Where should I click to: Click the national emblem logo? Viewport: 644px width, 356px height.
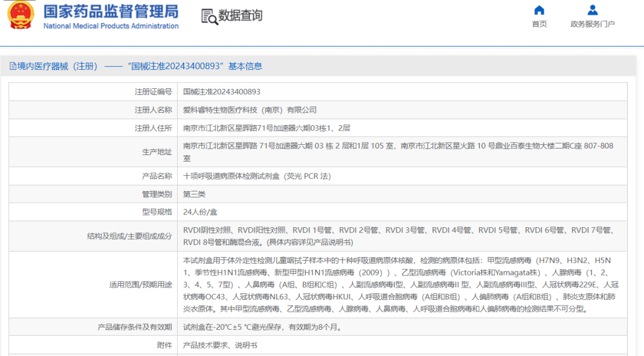21,16
